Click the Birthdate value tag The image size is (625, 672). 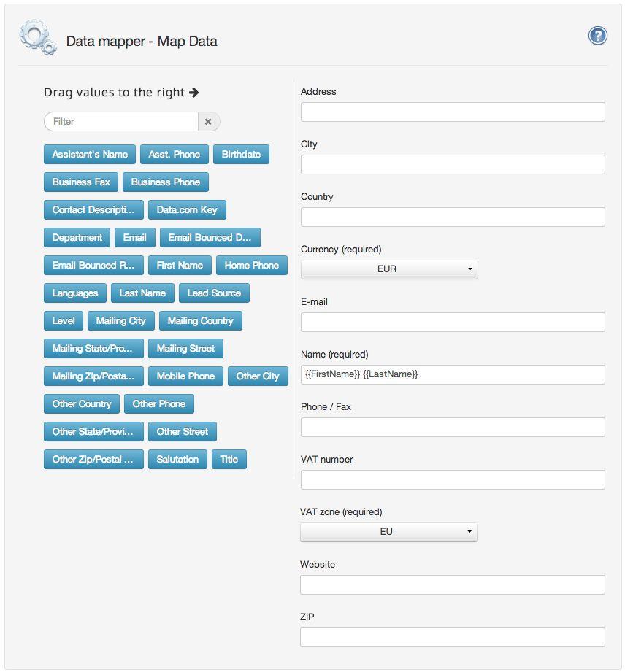coord(241,155)
